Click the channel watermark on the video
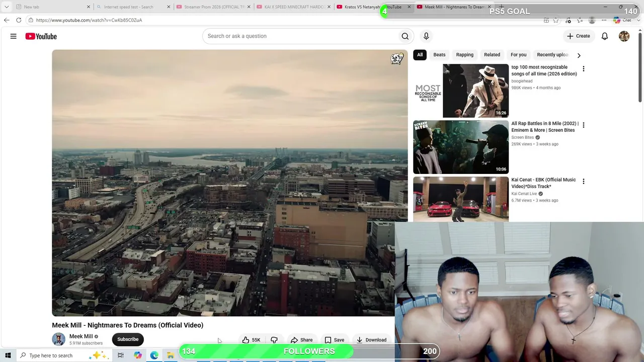Viewport: 644px width, 362px height. click(x=397, y=59)
